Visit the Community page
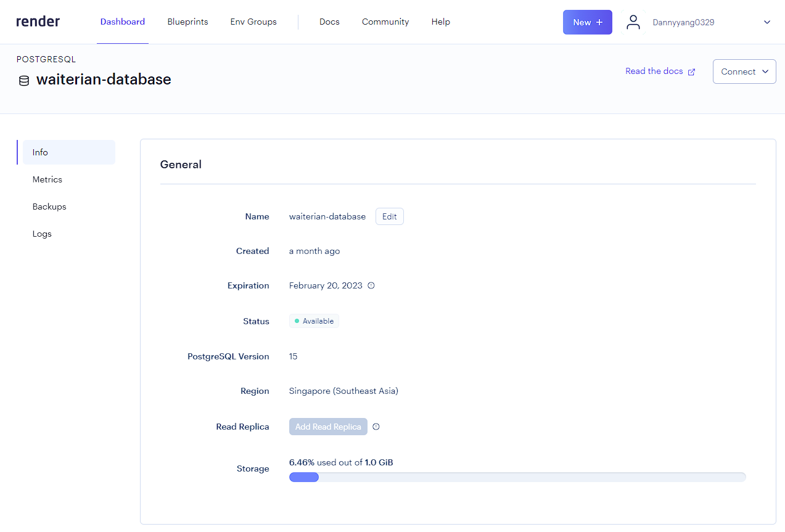 click(385, 22)
